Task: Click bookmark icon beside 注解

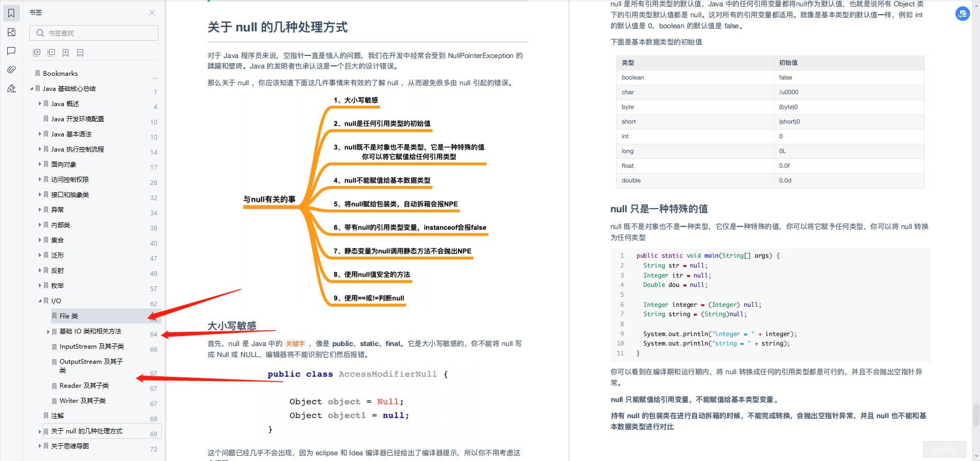Action: 46,416
